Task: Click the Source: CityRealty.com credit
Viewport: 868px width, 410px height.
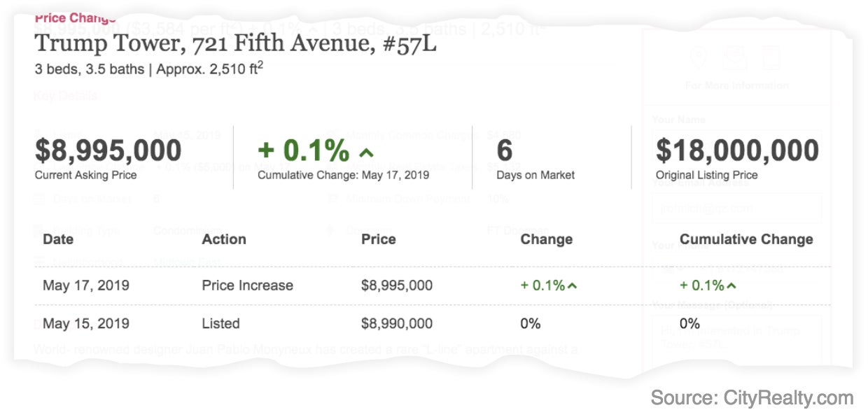Action: click(x=752, y=397)
